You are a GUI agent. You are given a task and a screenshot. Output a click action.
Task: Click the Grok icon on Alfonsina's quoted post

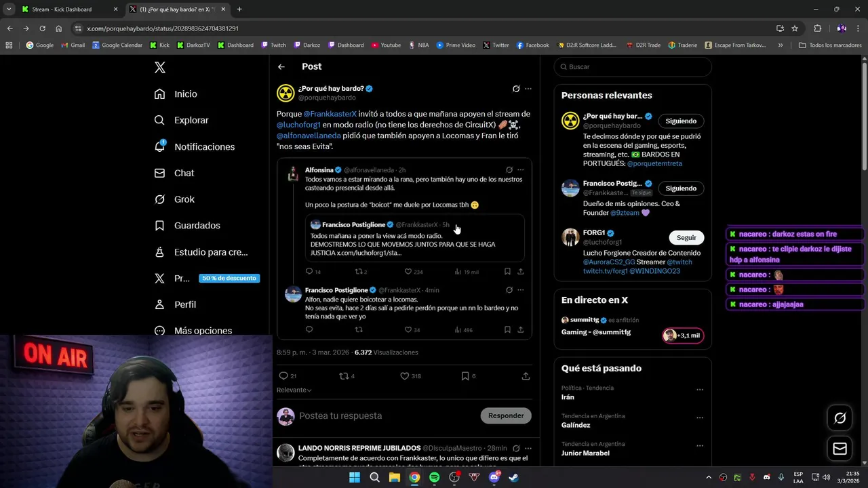pyautogui.click(x=509, y=170)
